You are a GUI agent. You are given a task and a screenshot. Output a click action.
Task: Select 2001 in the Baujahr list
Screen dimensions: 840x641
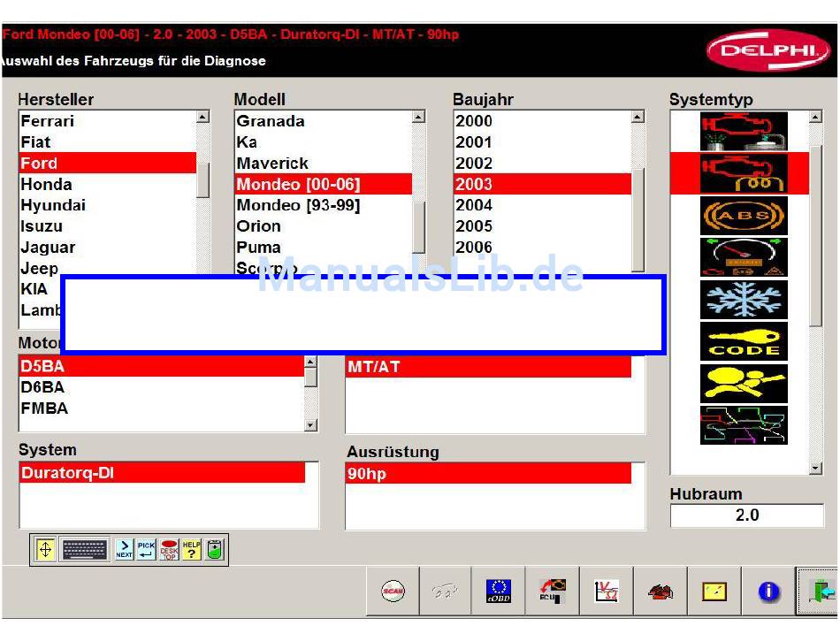point(542,142)
